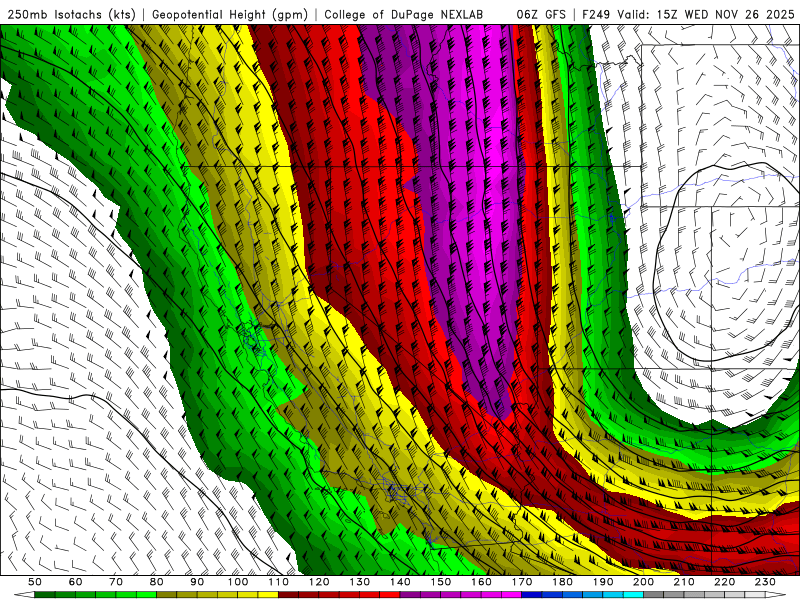Click the bright magenta swatch just before 170
This screenshot has height=600, width=800.
[511, 594]
